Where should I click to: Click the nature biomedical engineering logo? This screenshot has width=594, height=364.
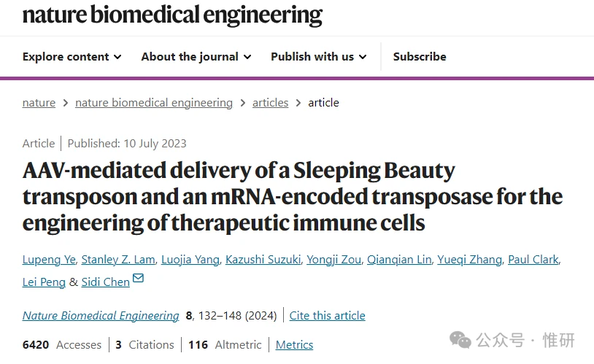tap(172, 14)
